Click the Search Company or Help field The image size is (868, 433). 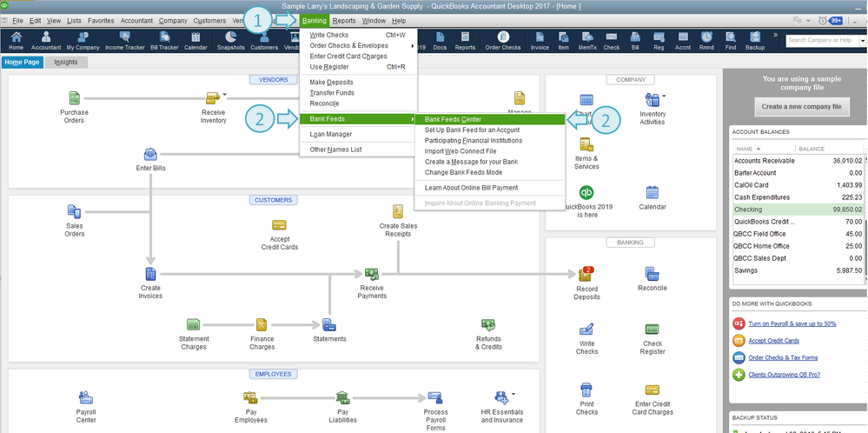(821, 40)
